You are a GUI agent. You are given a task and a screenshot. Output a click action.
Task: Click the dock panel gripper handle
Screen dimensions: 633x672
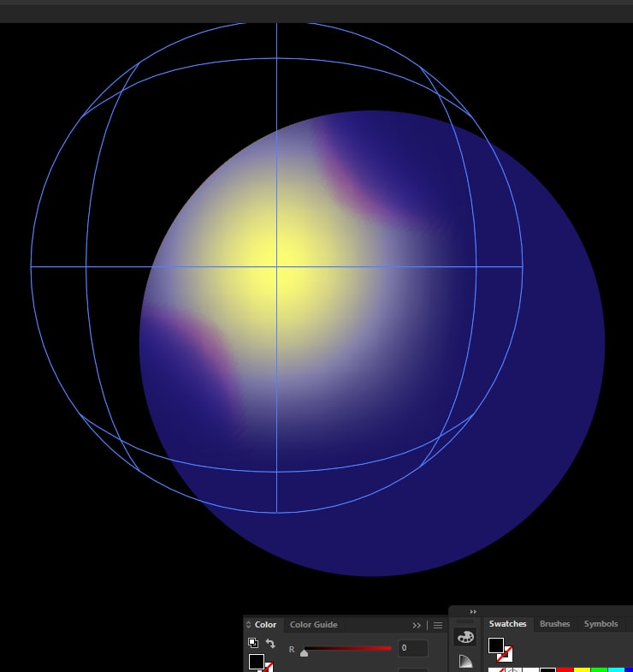(x=464, y=621)
